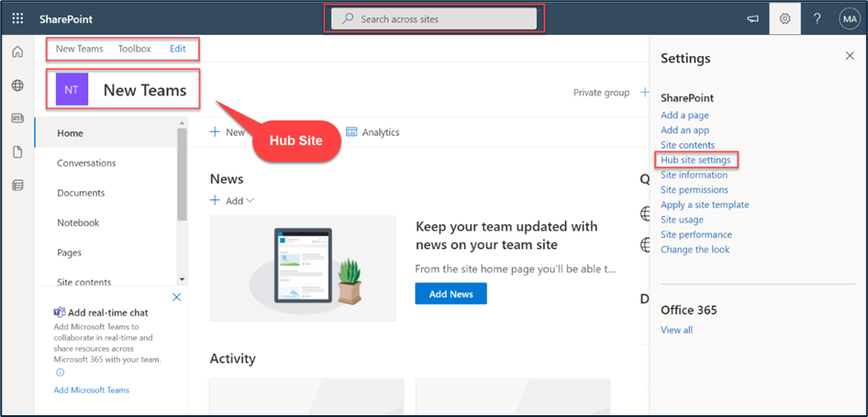Screen dimensions: 868x417
Task: Open My sites globe icon
Action: click(x=17, y=85)
